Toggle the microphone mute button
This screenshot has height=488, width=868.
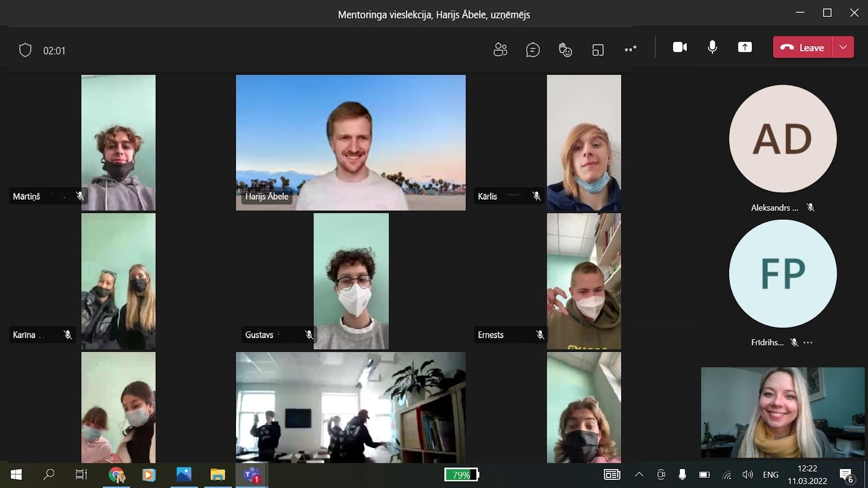point(712,47)
